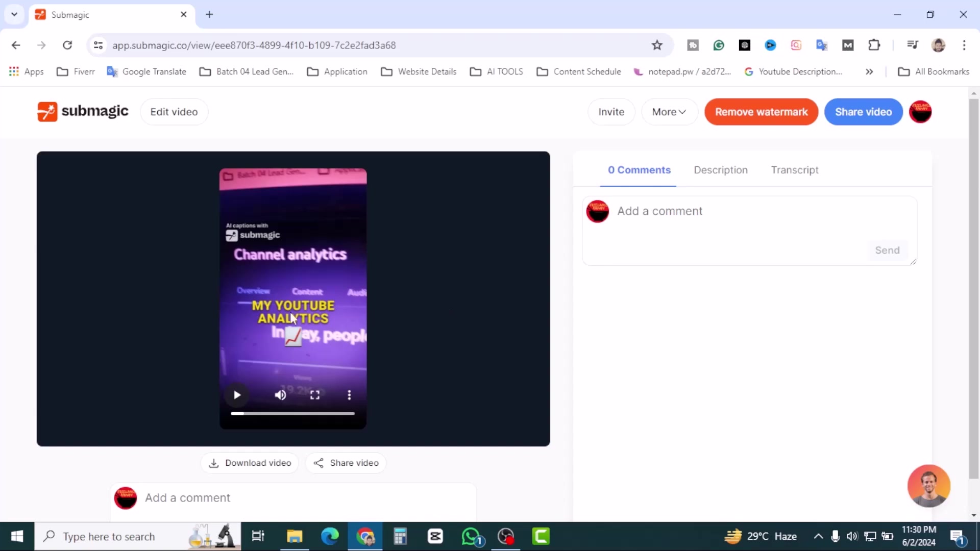Image resolution: width=980 pixels, height=551 pixels.
Task: Switch to the Transcript tab
Action: click(795, 170)
